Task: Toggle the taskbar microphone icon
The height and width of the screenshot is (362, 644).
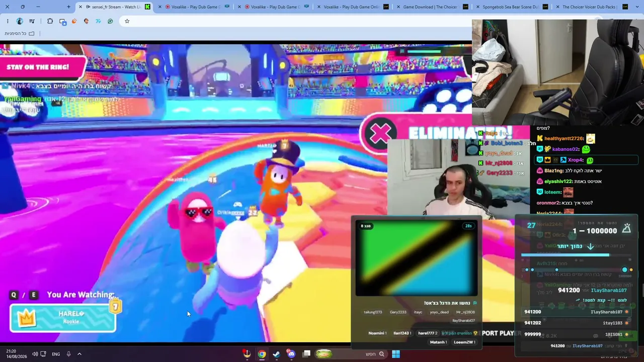Action: 68,354
